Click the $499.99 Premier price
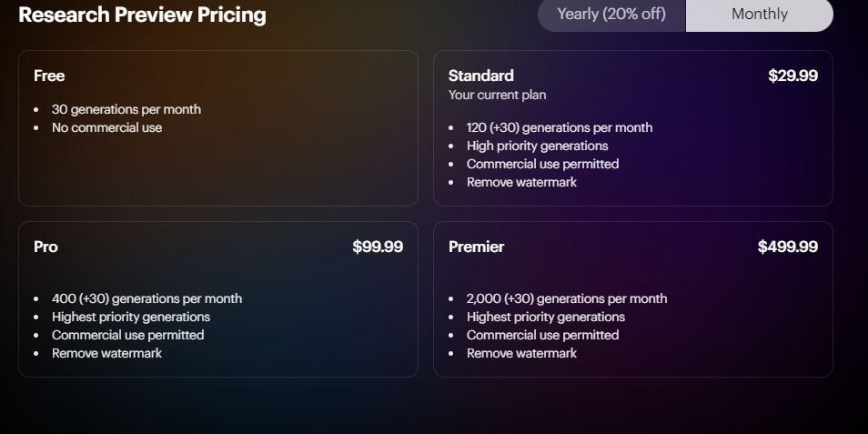This screenshot has width=868, height=434. (x=787, y=247)
